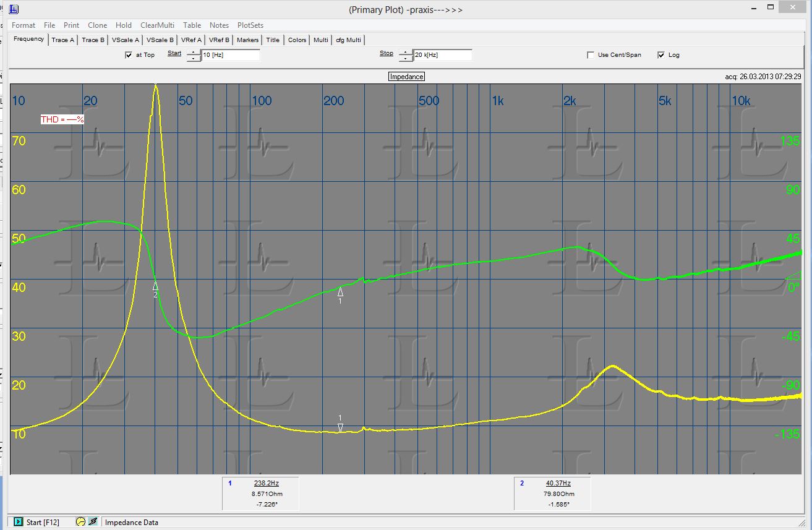Viewport: 812px width, 530px height.
Task: Enable the Use Cent/Span checkbox
Action: (591, 55)
